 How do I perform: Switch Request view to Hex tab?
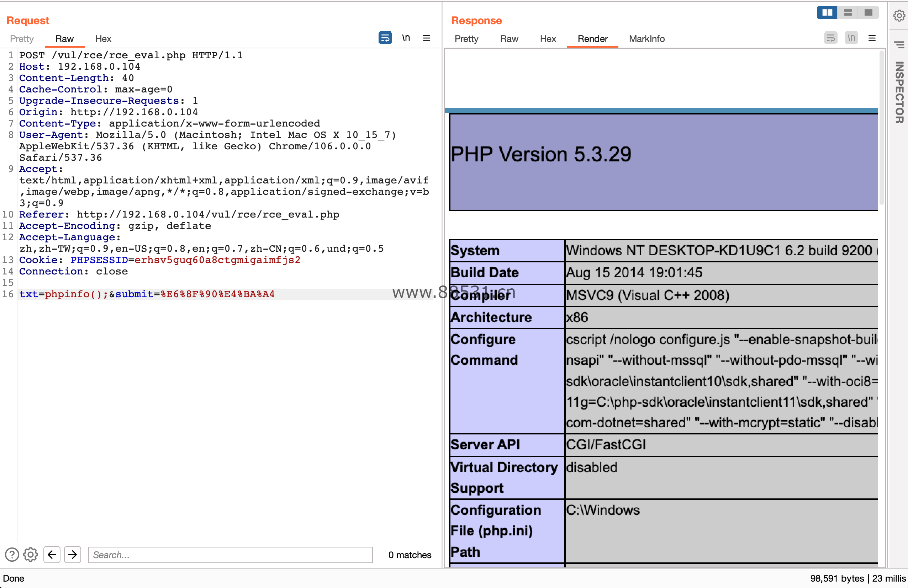coord(103,38)
